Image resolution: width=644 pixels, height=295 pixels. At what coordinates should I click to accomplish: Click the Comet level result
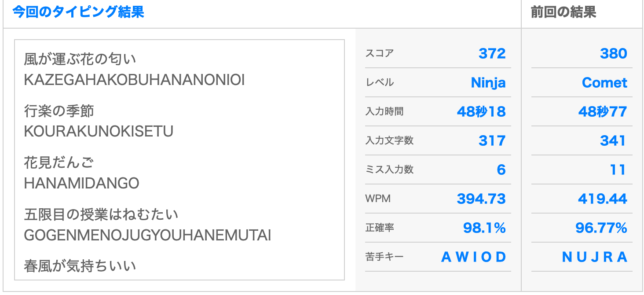point(604,82)
